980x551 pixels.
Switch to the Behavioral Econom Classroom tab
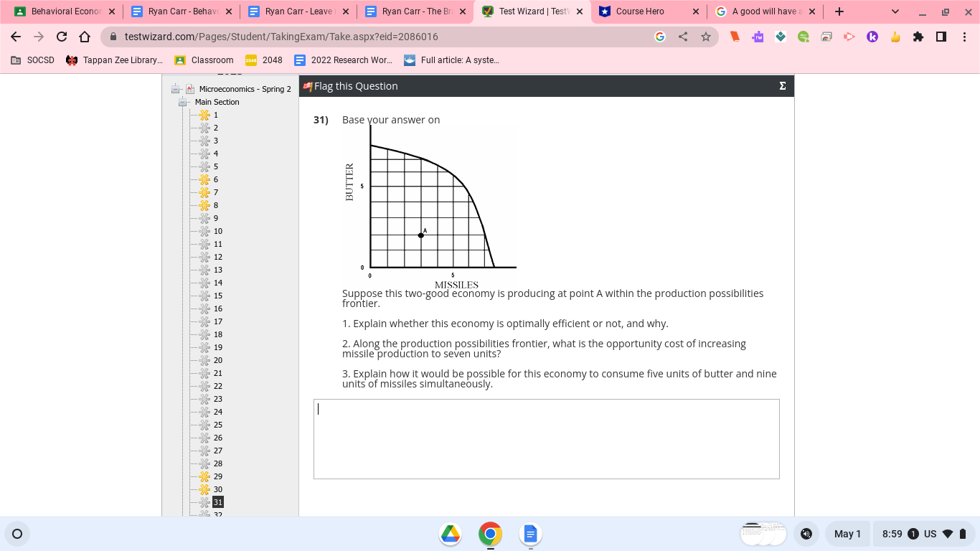[65, 11]
